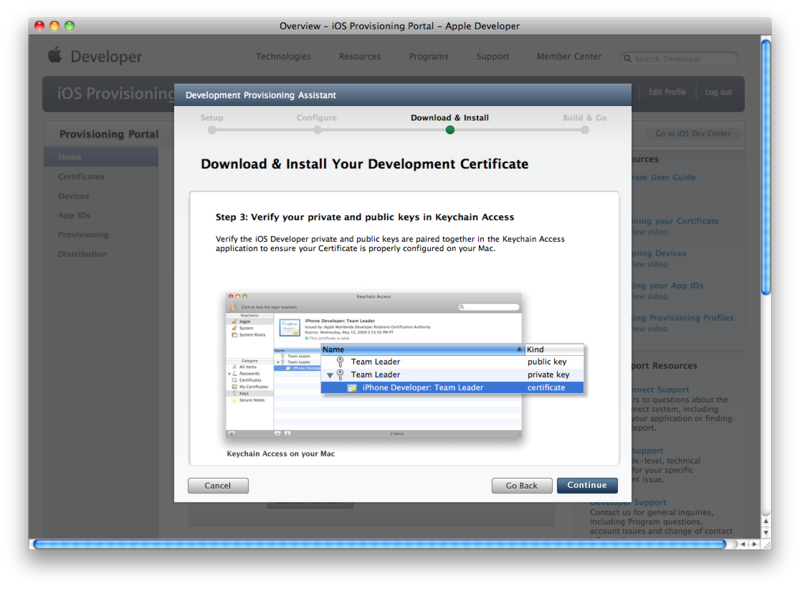Image resolution: width=800 pixels, height=589 pixels.
Task: Click the scroll up arrow
Action: tap(766, 522)
